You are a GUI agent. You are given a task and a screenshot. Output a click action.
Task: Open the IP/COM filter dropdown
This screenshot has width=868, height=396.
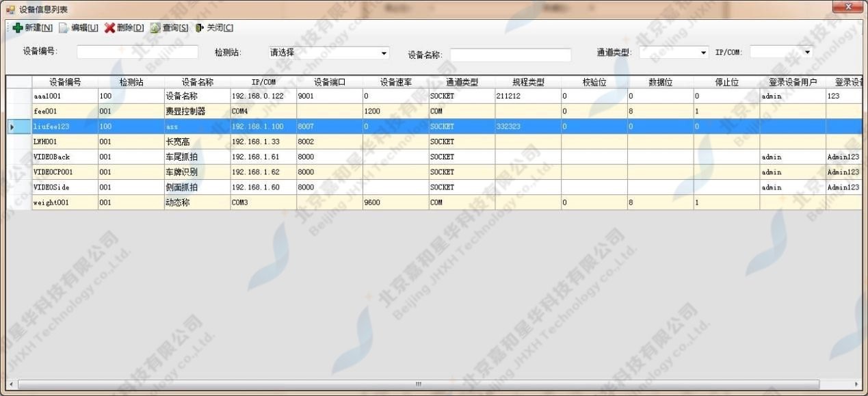point(781,52)
